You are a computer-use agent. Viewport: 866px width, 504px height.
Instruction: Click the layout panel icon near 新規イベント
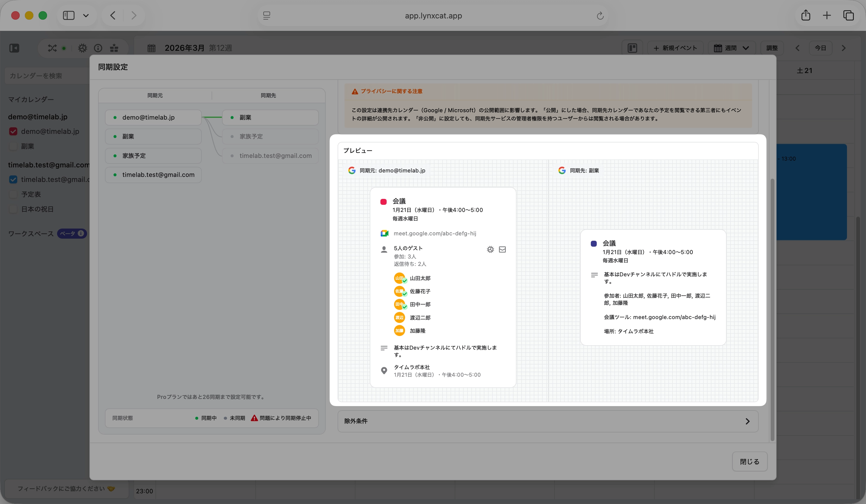coord(632,48)
